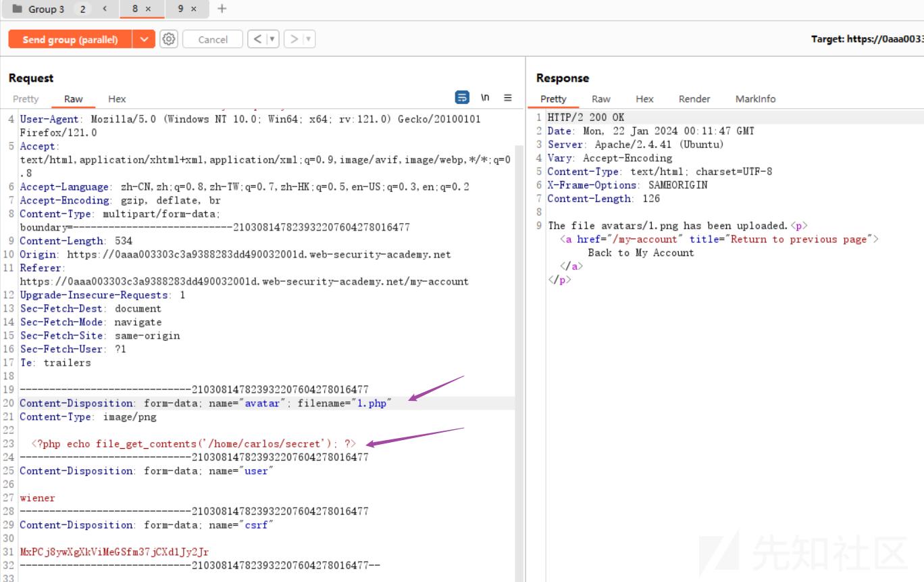This screenshot has height=582, width=924.
Task: Click the request "Content-Length: 534" header
Action: coord(76,241)
